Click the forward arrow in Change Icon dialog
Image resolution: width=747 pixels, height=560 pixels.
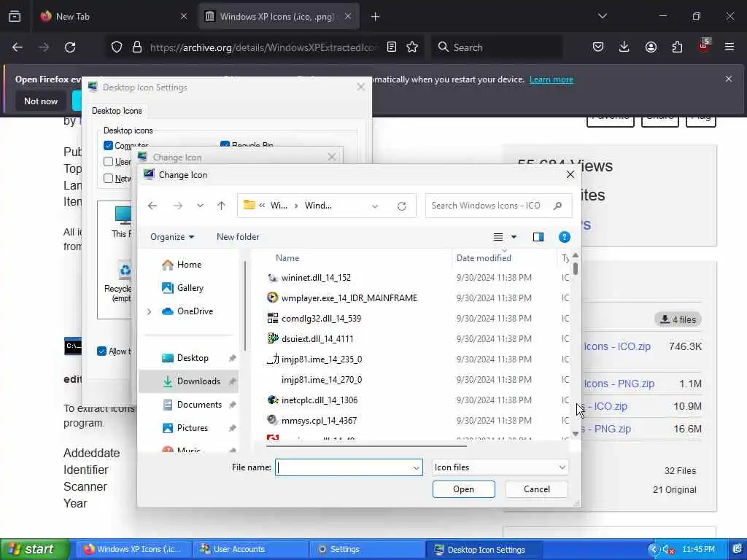click(x=178, y=206)
